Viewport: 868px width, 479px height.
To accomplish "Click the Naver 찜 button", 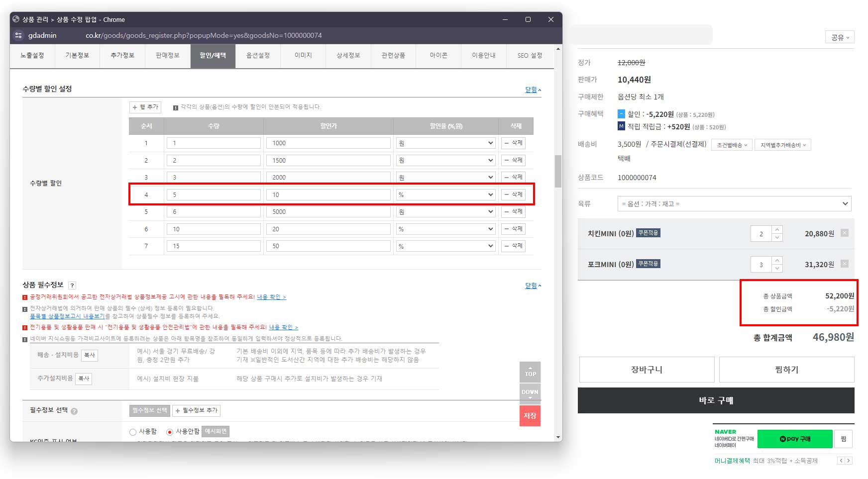I will 844,439.
